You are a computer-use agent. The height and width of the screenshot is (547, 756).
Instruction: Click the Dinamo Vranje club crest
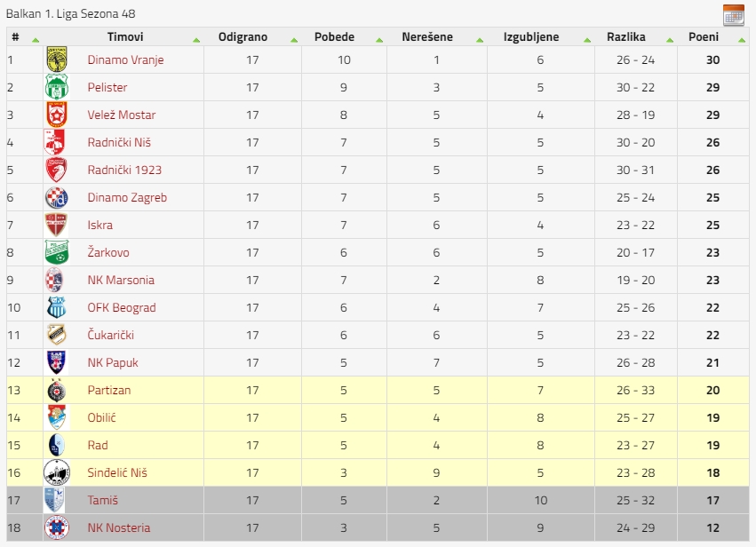[x=56, y=59]
